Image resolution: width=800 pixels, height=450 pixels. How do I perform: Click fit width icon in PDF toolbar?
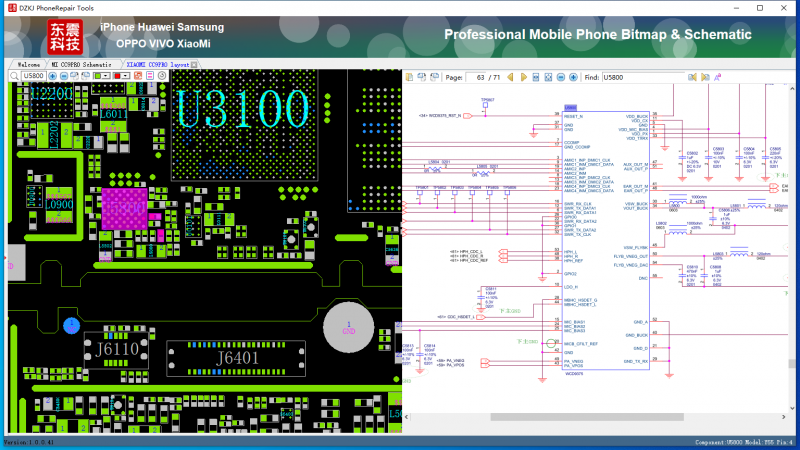pos(536,77)
